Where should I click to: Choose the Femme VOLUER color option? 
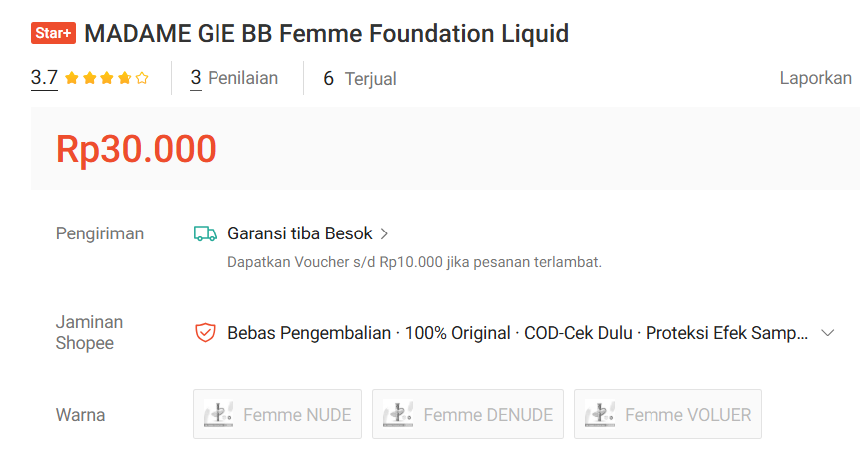(x=667, y=414)
